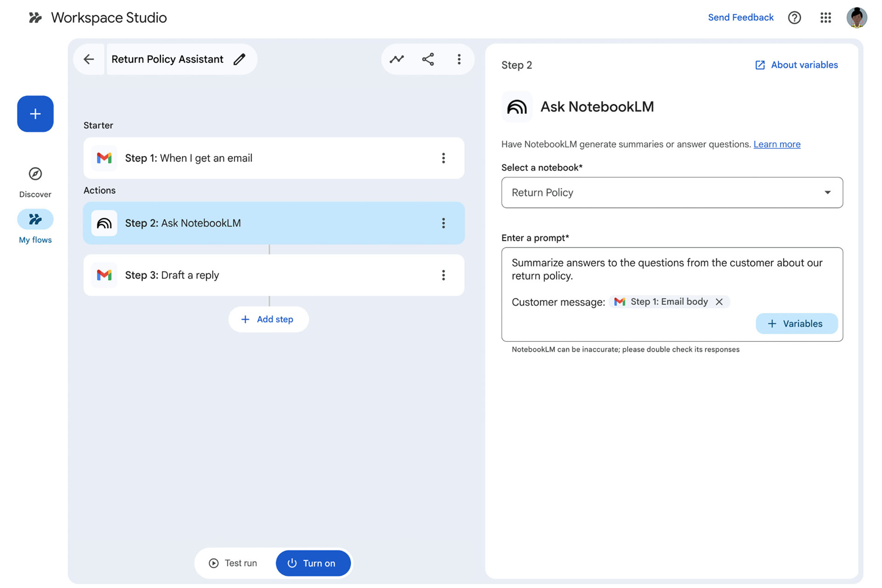Open About variables link

797,65
